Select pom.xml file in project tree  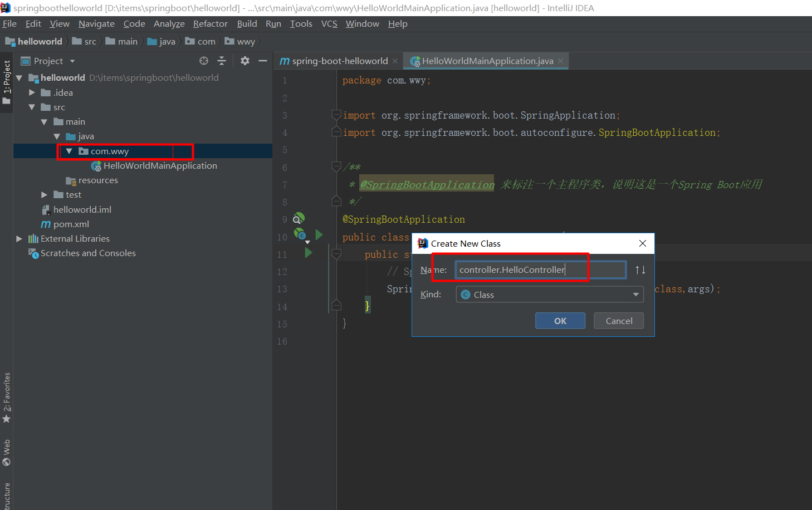(65, 224)
